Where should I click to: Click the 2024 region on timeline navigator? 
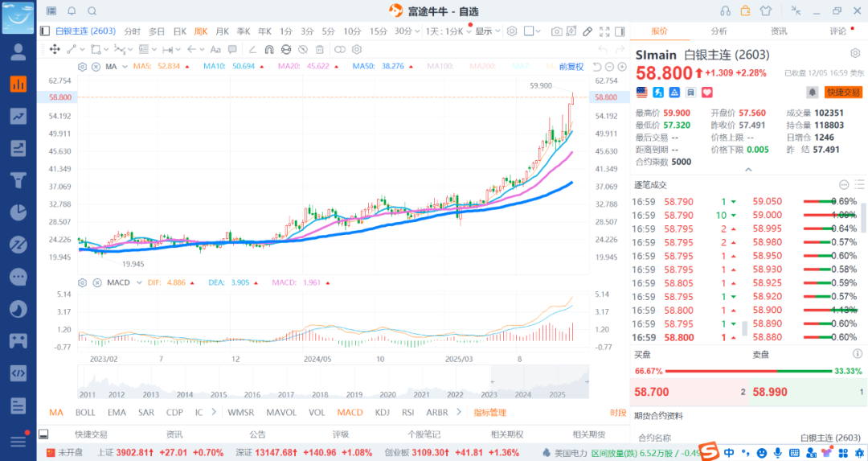(523, 394)
